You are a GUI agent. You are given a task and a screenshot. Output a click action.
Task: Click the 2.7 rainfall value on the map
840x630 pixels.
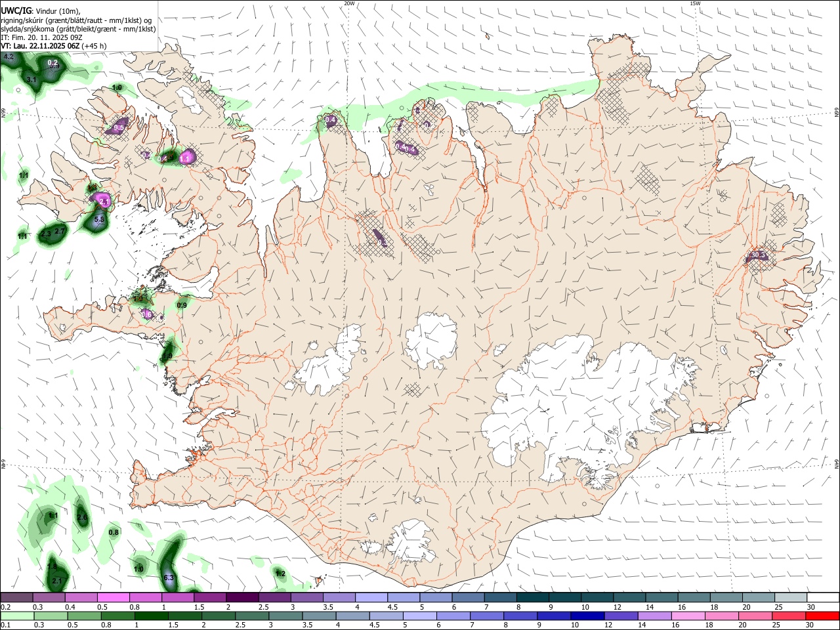[60, 231]
